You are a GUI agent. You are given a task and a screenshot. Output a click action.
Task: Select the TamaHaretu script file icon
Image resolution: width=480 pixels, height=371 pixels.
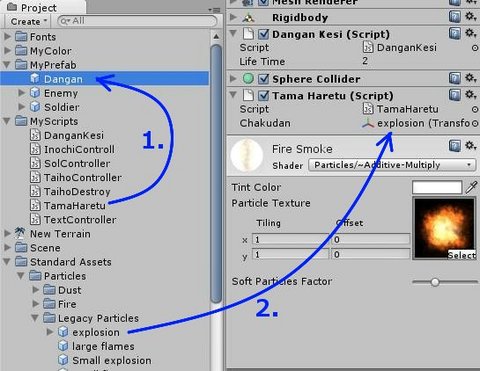pyautogui.click(x=35, y=205)
